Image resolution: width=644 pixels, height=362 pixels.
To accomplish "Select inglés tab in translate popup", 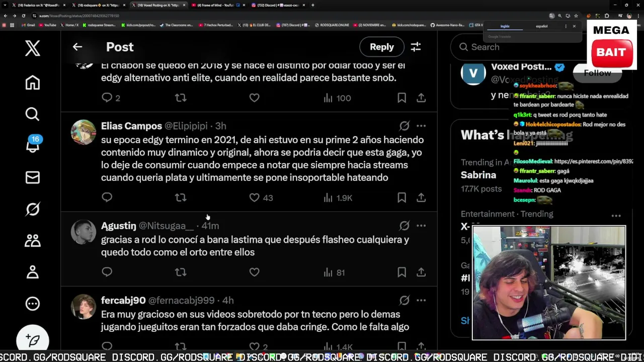I will point(505,26).
